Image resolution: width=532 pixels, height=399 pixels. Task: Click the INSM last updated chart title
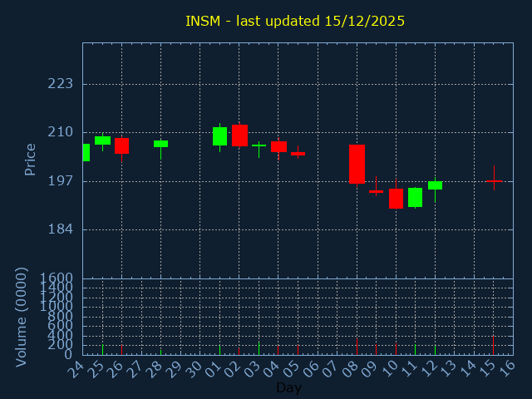[295, 21]
